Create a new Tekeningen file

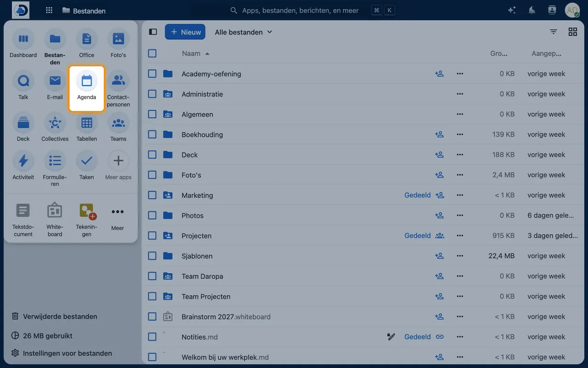pos(86,219)
